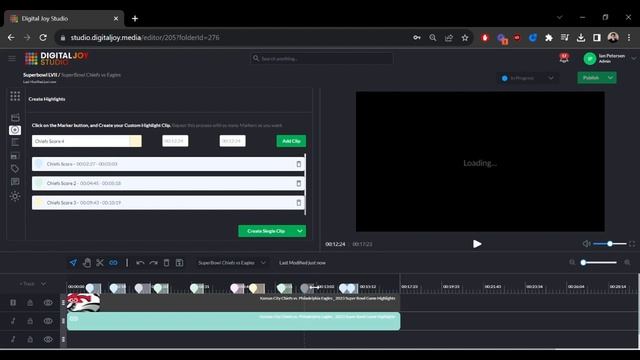Click the clip end time field

pyautogui.click(x=233, y=141)
